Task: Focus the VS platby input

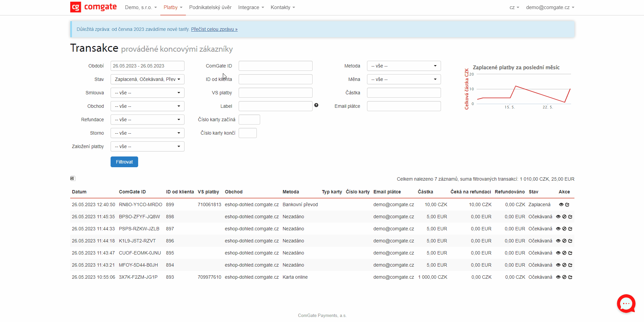Action: pos(276,93)
